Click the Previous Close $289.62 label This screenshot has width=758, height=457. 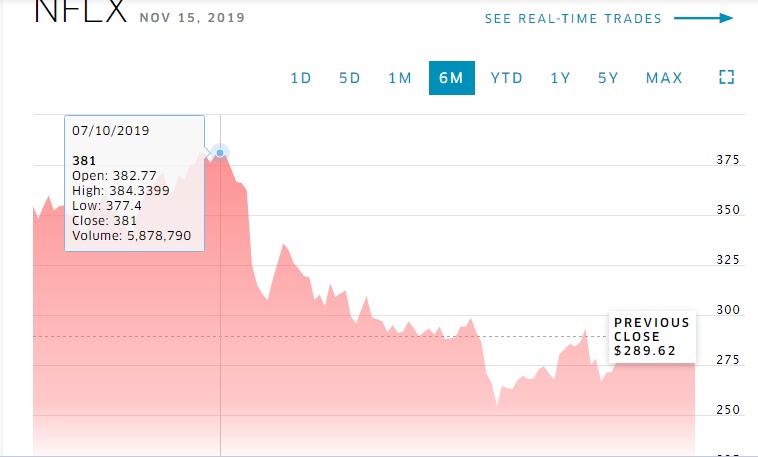click(651, 337)
